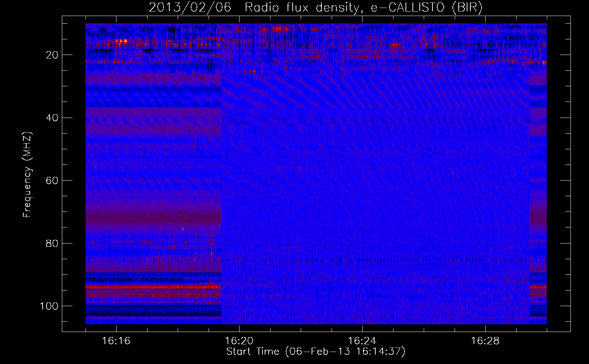Viewport: 589px width, 364px height.
Task: Click the frequency tick label '80'
Action: coord(52,243)
